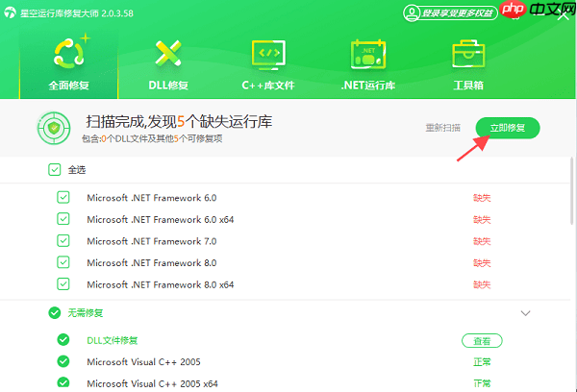Image resolution: width=577 pixels, height=392 pixels.
Task: Select Microsoft .NET Framework 6.0 x64 text
Action: (161, 219)
